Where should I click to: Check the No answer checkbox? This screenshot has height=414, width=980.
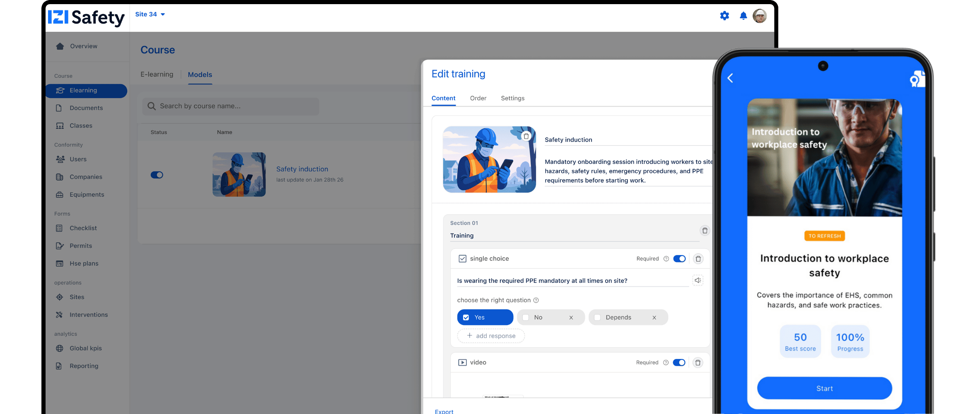click(x=526, y=318)
